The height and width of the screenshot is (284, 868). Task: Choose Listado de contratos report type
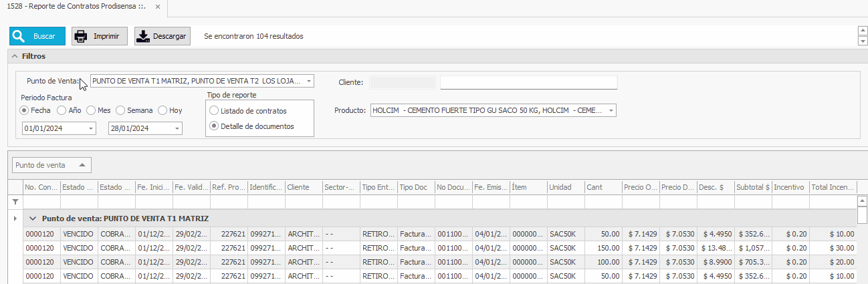point(214,110)
